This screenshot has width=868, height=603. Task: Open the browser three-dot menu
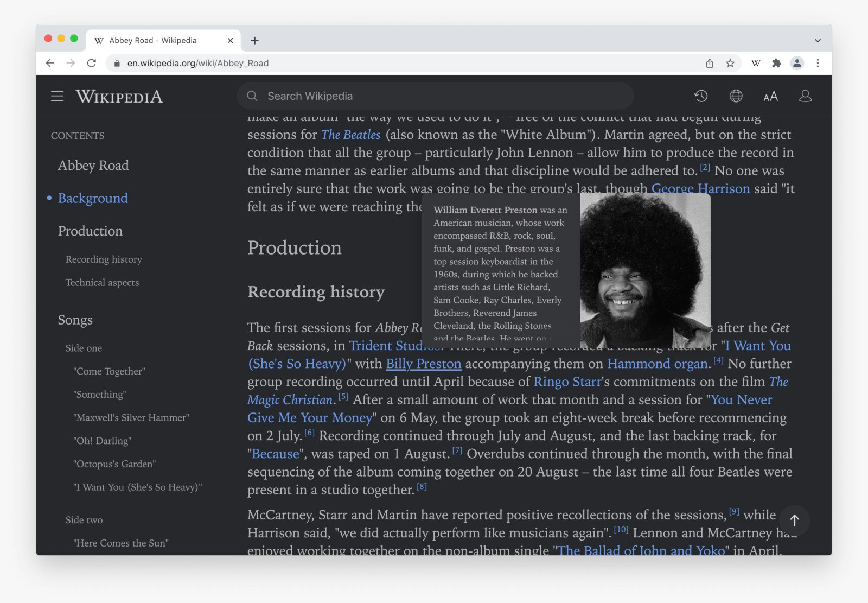point(818,63)
